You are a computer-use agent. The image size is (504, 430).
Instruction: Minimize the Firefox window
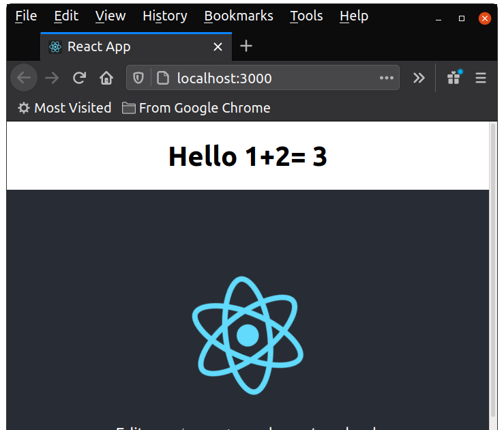click(x=439, y=18)
